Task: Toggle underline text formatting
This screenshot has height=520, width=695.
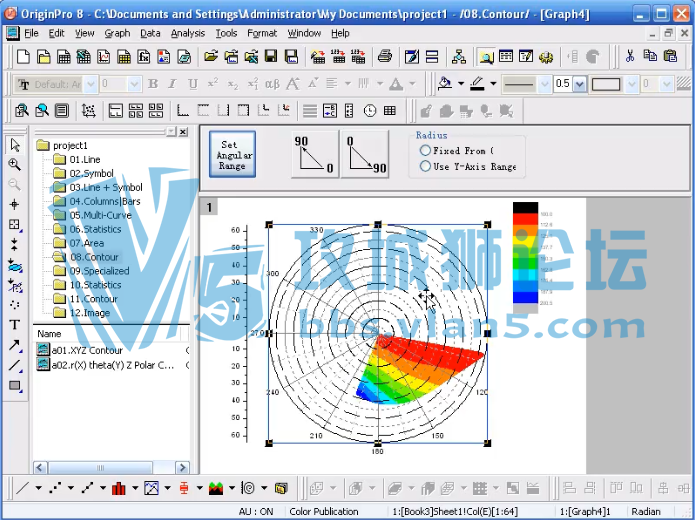Action: [193, 83]
